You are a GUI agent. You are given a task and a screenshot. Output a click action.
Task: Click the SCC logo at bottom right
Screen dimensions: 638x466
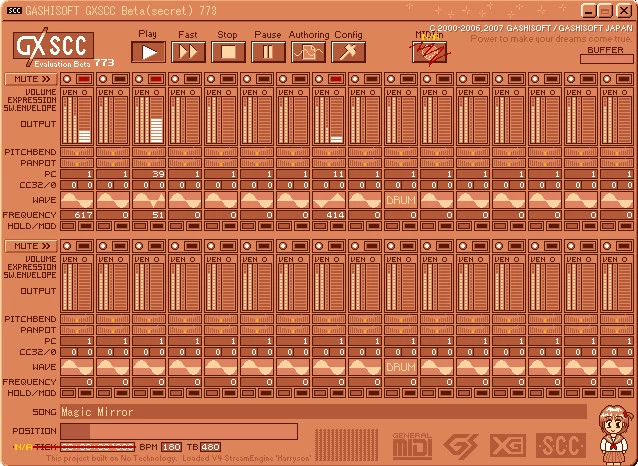pyautogui.click(x=560, y=445)
